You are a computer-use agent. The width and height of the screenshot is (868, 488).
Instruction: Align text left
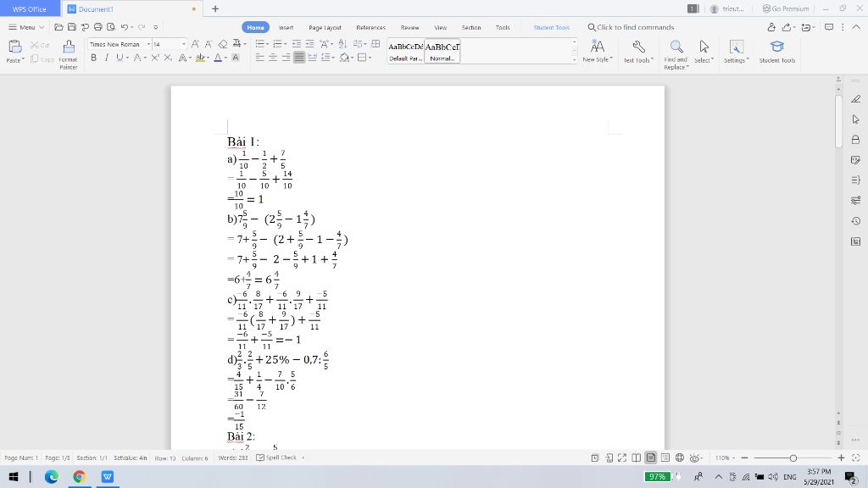[259, 58]
